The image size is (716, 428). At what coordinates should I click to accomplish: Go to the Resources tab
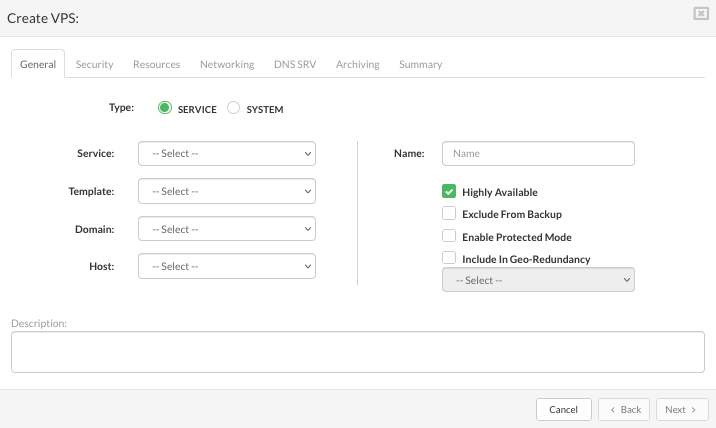pyautogui.click(x=156, y=64)
